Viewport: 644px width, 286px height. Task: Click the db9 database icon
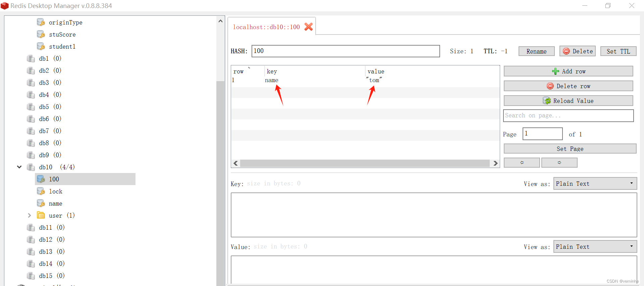pyautogui.click(x=31, y=155)
